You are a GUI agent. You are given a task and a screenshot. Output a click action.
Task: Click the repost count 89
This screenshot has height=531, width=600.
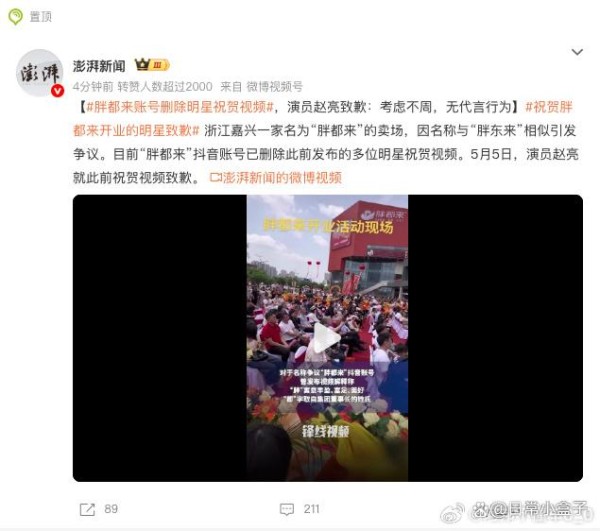click(x=111, y=509)
